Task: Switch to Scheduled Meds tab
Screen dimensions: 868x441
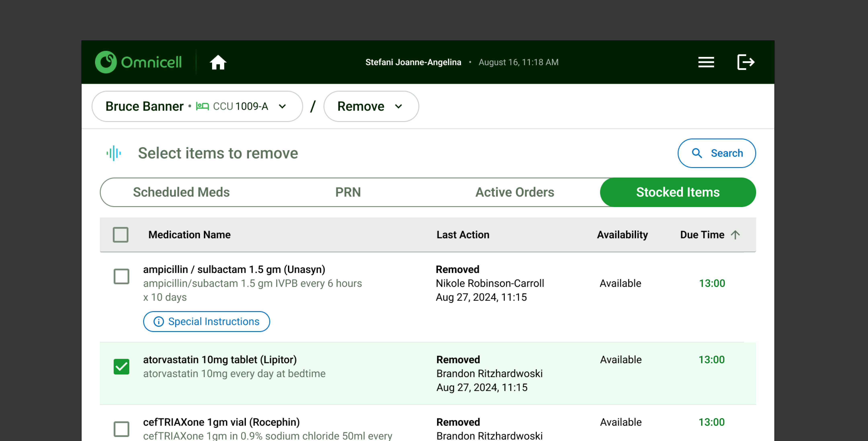Action: coord(181,192)
